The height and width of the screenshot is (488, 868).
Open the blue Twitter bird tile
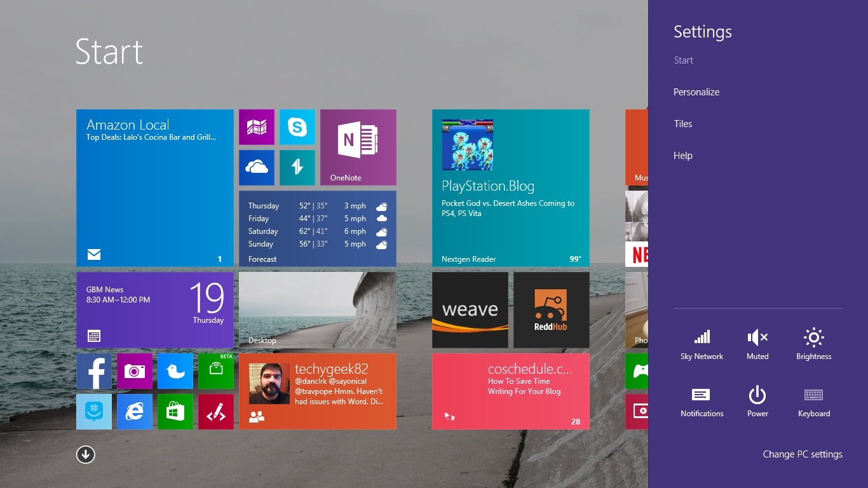tap(175, 371)
